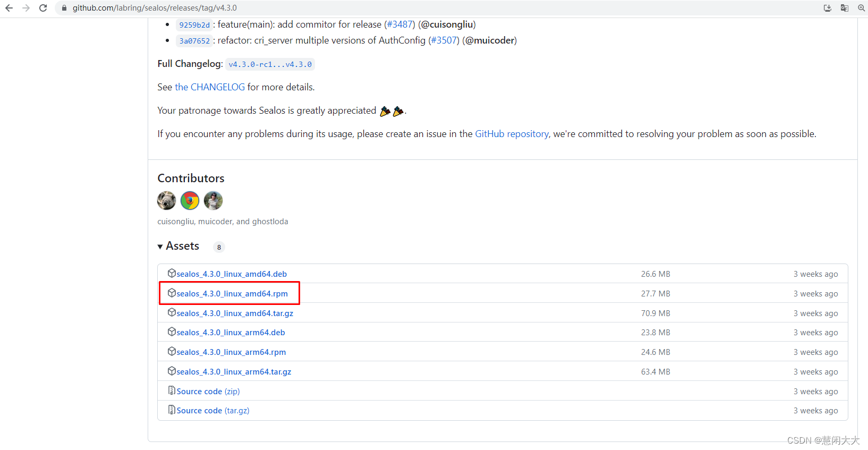This screenshot has width=868, height=450.
Task: Open the @muicoder mention link
Action: point(490,40)
